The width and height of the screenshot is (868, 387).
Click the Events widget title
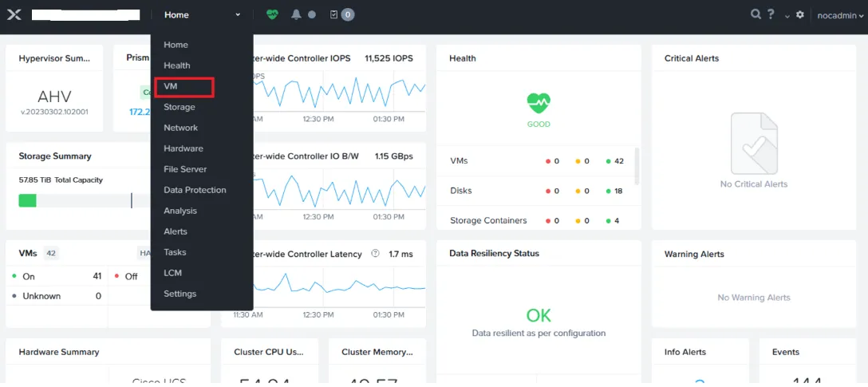786,352
